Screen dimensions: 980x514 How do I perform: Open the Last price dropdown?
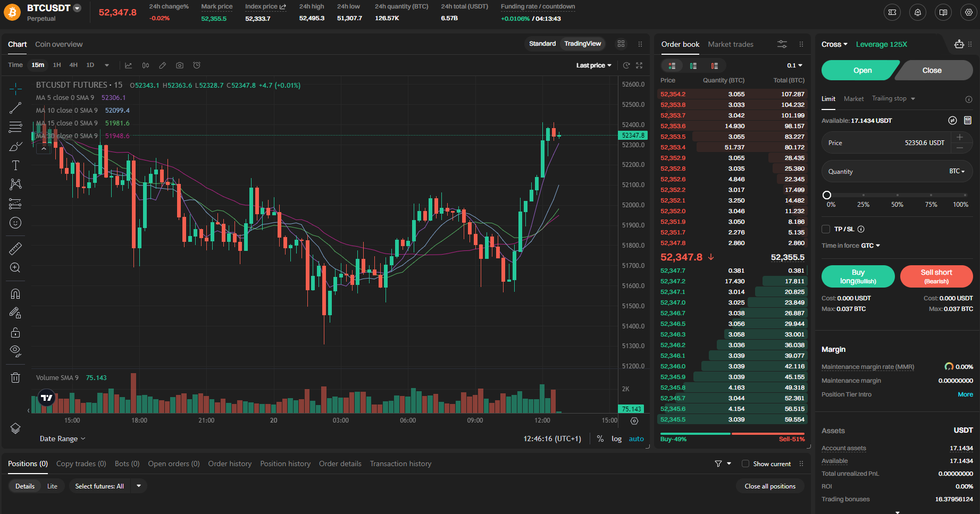point(593,65)
